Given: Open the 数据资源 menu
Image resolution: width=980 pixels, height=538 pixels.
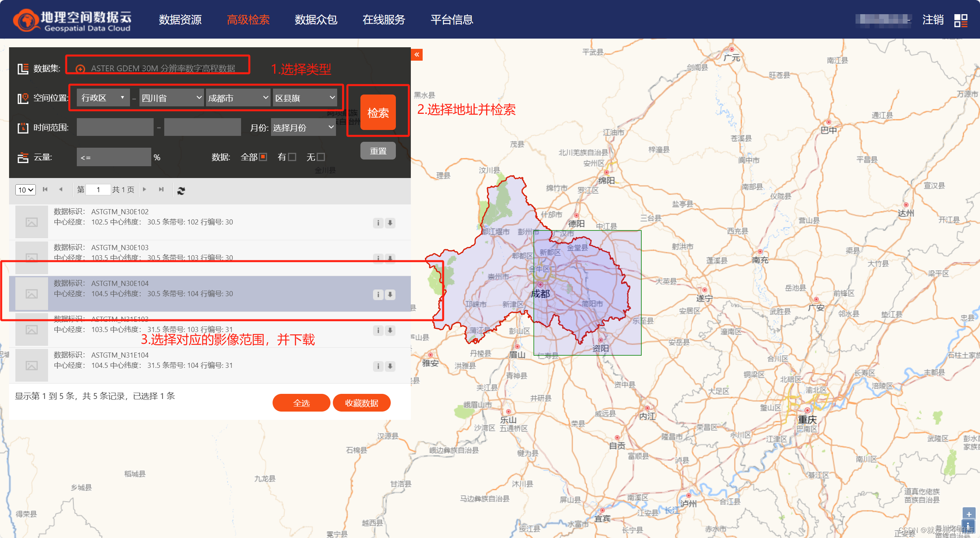Looking at the screenshot, I should (x=180, y=20).
